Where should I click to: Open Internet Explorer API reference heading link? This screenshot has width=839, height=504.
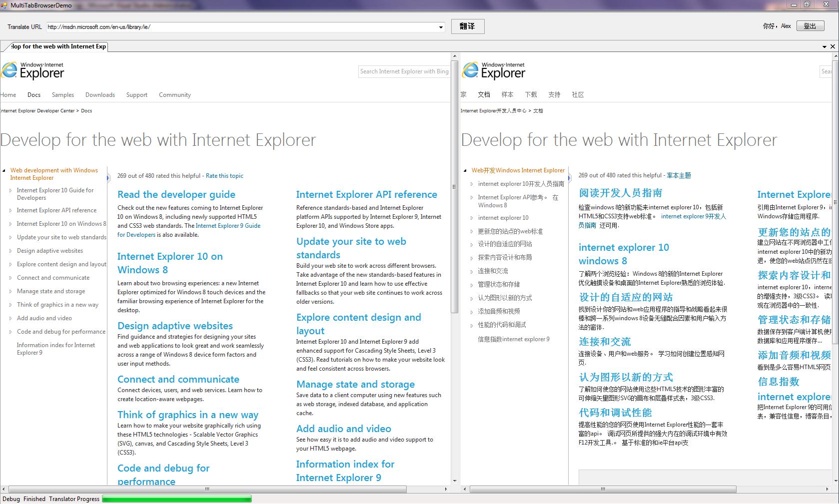coord(367,194)
